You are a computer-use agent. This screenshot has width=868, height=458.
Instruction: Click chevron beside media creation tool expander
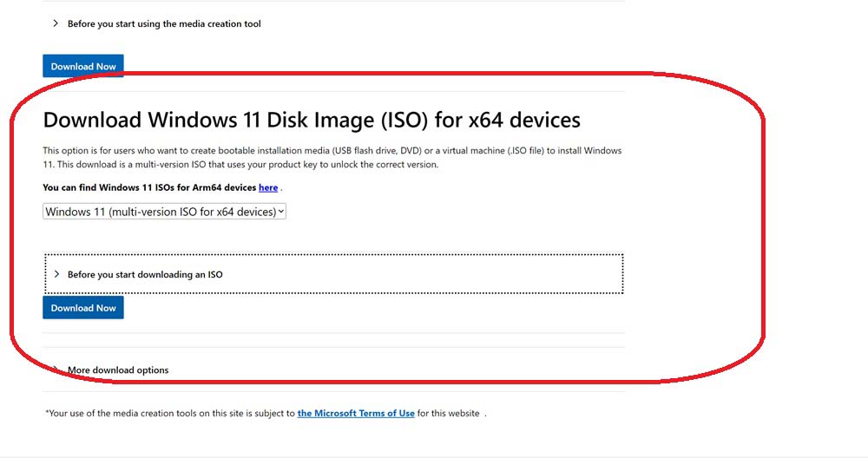pyautogui.click(x=56, y=24)
